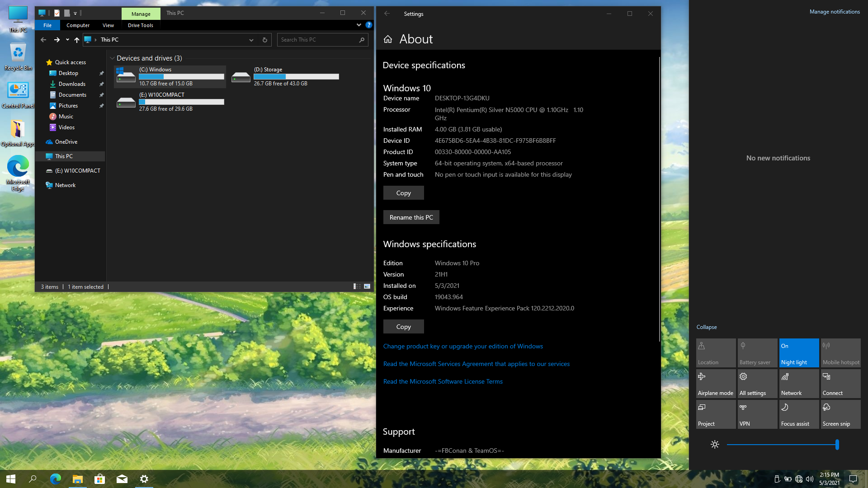Screen dimensions: 868x488
Task: Click the Settings window scrollbar
Action: click(x=659, y=199)
